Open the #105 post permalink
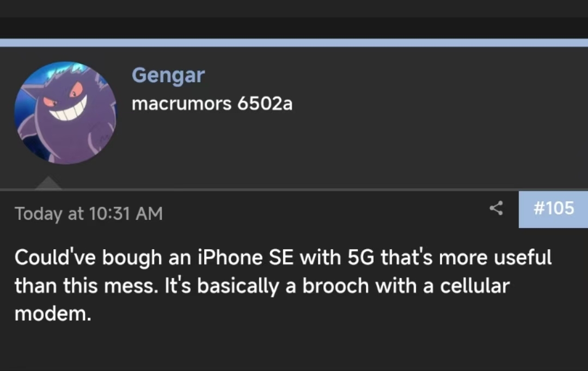Viewport: 588px width, 371px height. pos(553,208)
